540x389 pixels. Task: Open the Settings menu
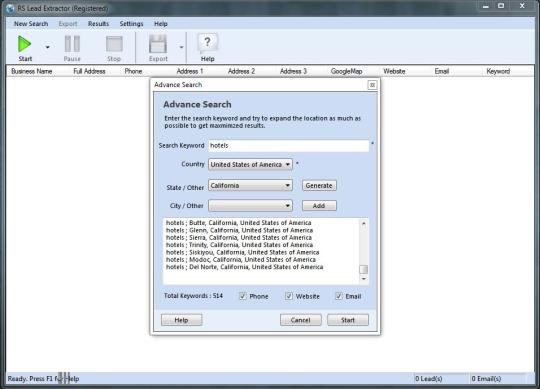click(x=131, y=24)
